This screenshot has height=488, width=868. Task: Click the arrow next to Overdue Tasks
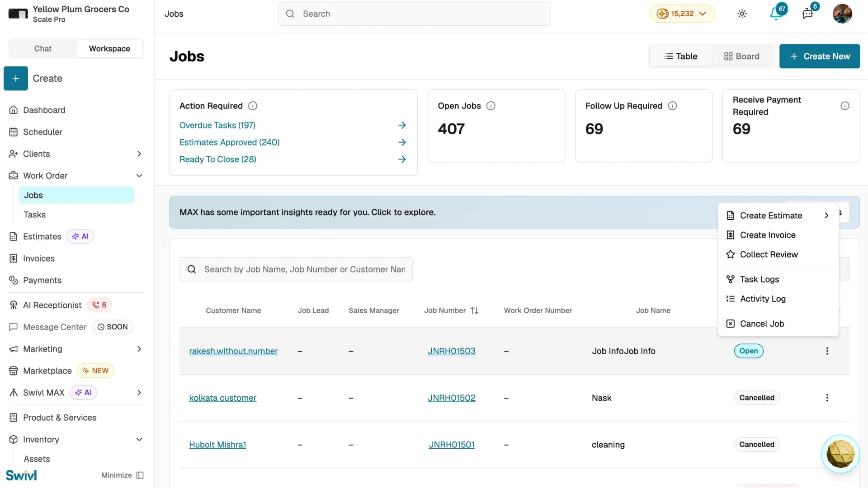(x=402, y=125)
